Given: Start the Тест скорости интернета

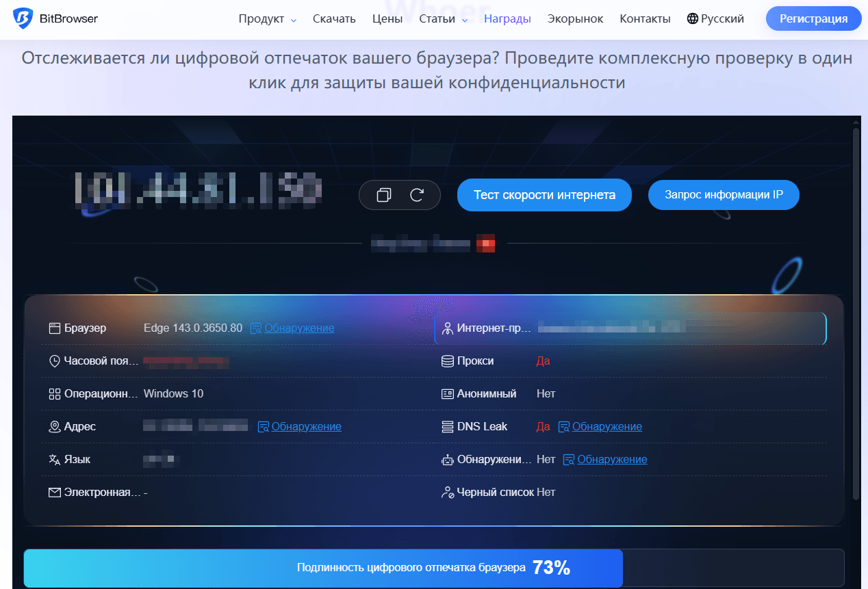Looking at the screenshot, I should point(544,196).
